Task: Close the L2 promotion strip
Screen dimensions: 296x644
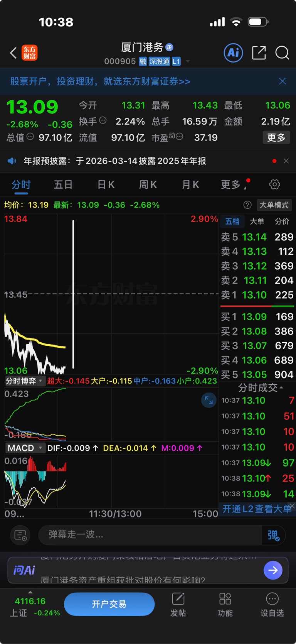Action: point(293,505)
